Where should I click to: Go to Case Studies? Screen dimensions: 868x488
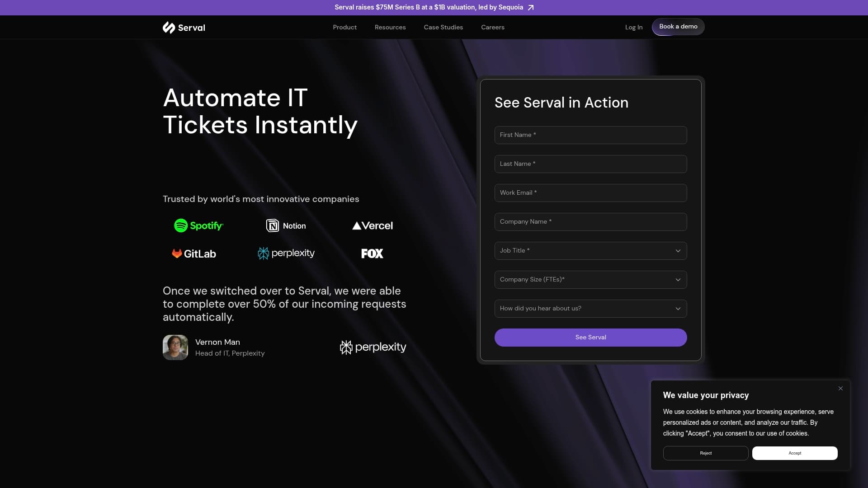click(x=443, y=28)
